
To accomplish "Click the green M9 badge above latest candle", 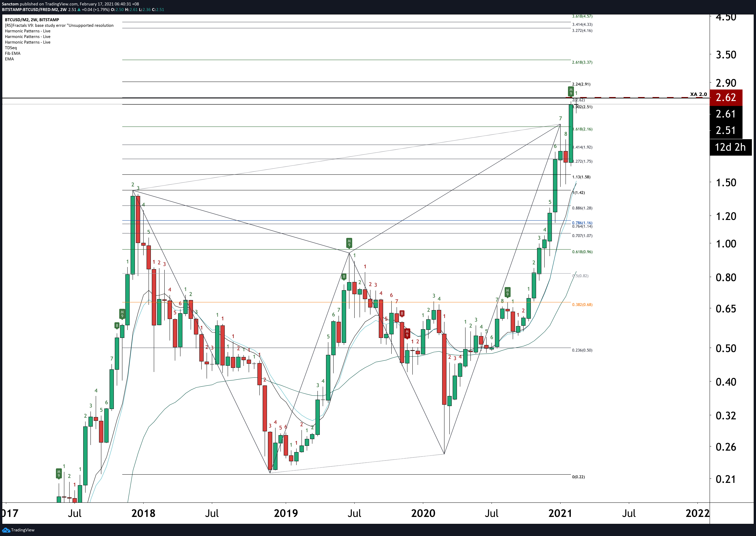I will click(571, 91).
